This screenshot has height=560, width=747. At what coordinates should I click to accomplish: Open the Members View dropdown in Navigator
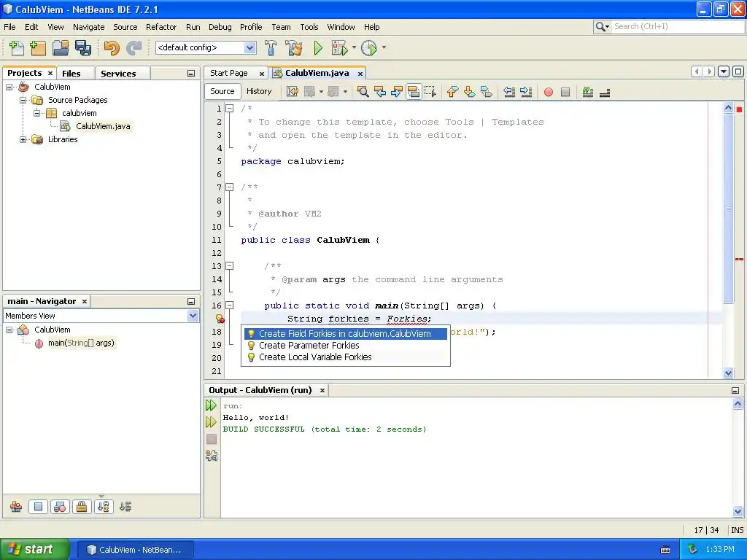(x=193, y=316)
